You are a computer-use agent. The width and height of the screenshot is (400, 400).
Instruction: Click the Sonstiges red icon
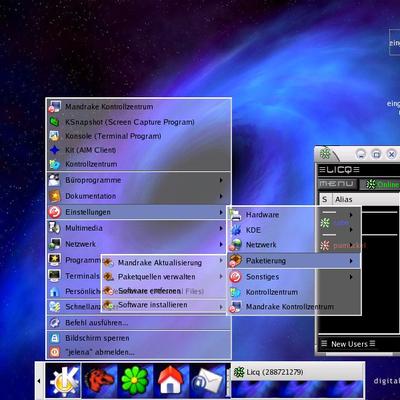[236, 277]
